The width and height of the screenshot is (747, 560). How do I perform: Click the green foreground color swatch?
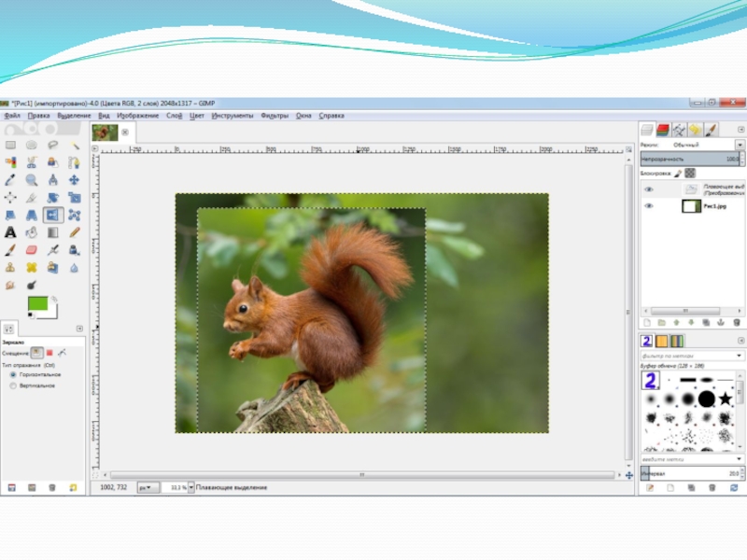tap(38, 303)
